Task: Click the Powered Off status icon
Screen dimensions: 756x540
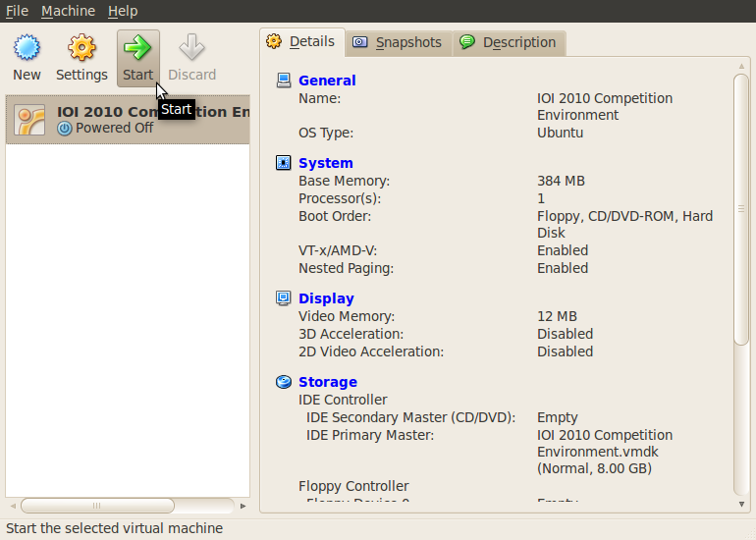Action: 65,129
